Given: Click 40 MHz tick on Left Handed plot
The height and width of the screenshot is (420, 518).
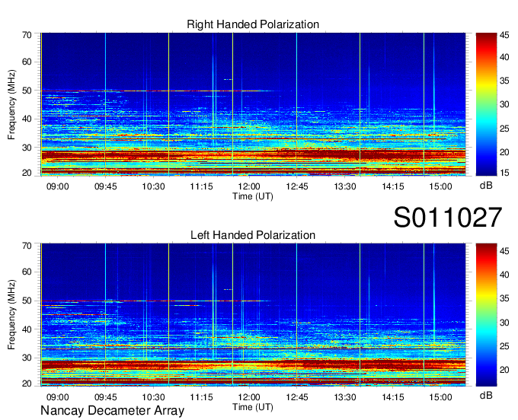Looking at the screenshot, I should point(27,329).
